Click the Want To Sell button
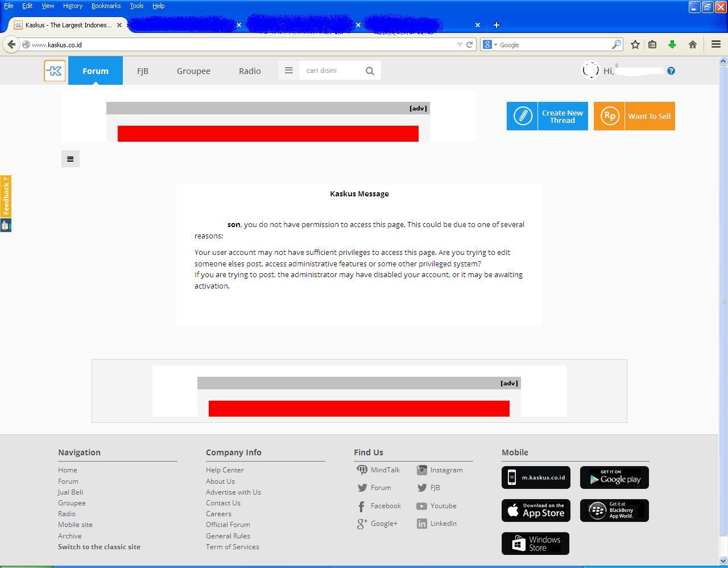 point(634,116)
